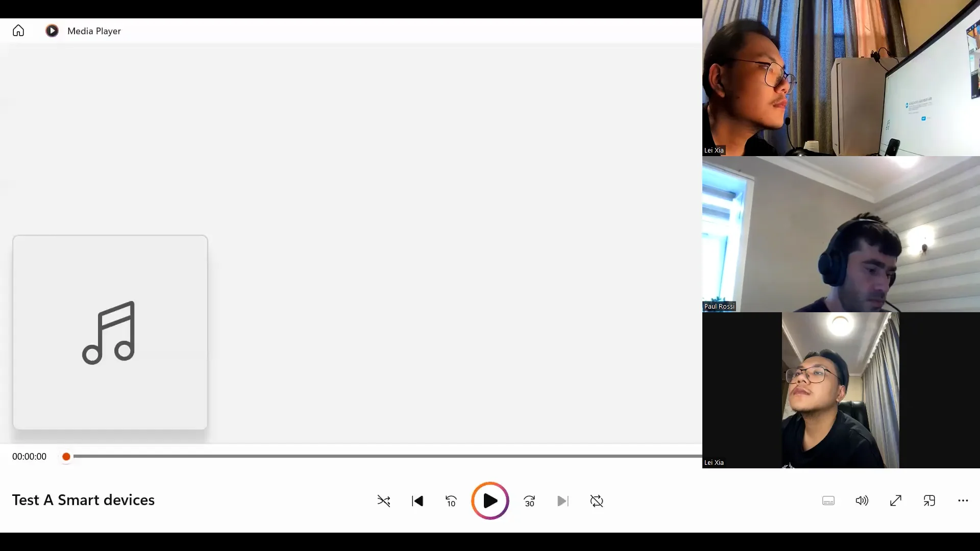
Task: Skip forward 30 seconds
Action: 529,501
